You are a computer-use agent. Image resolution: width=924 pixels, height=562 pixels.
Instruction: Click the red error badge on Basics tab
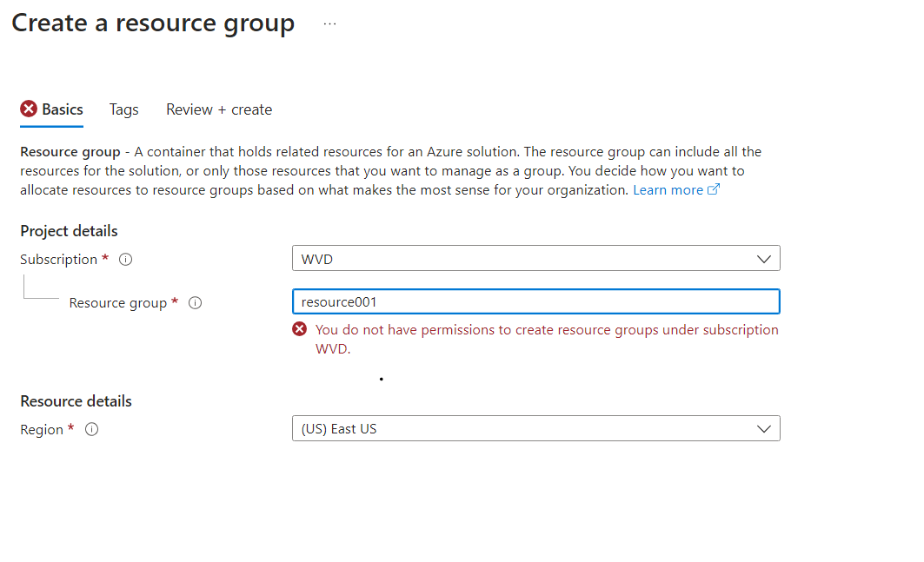coord(27,108)
